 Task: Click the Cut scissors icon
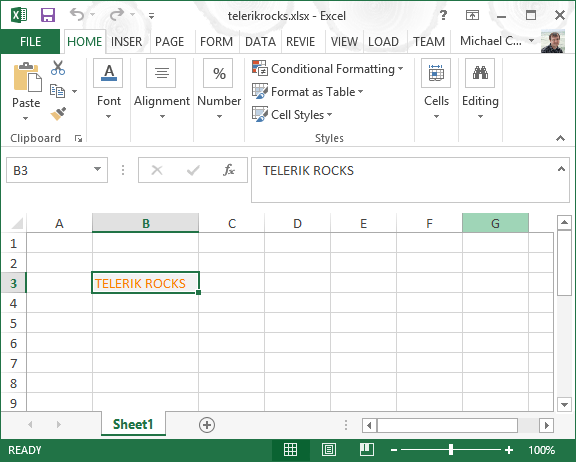(x=58, y=68)
